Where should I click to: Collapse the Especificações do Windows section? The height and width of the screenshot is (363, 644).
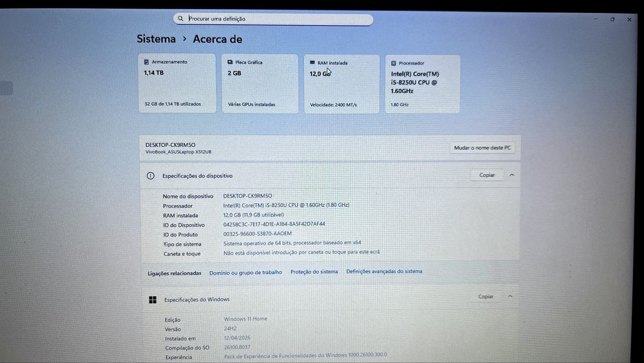(510, 296)
